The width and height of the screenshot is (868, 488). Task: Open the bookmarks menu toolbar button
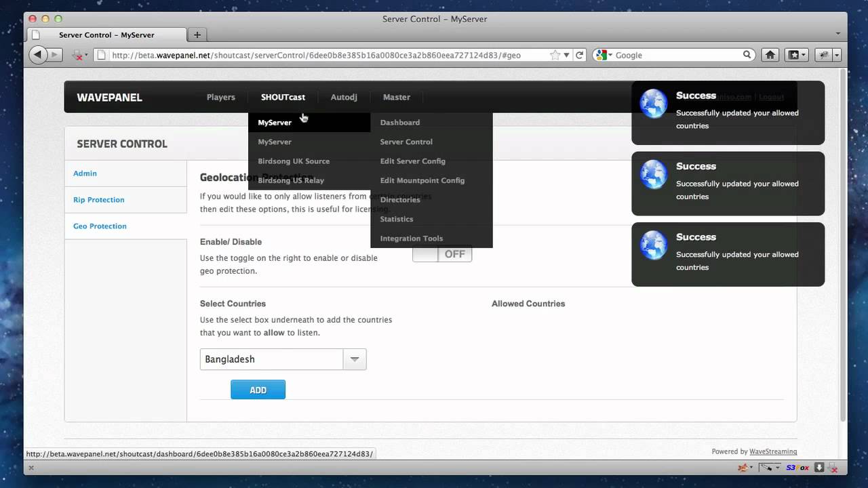click(796, 55)
